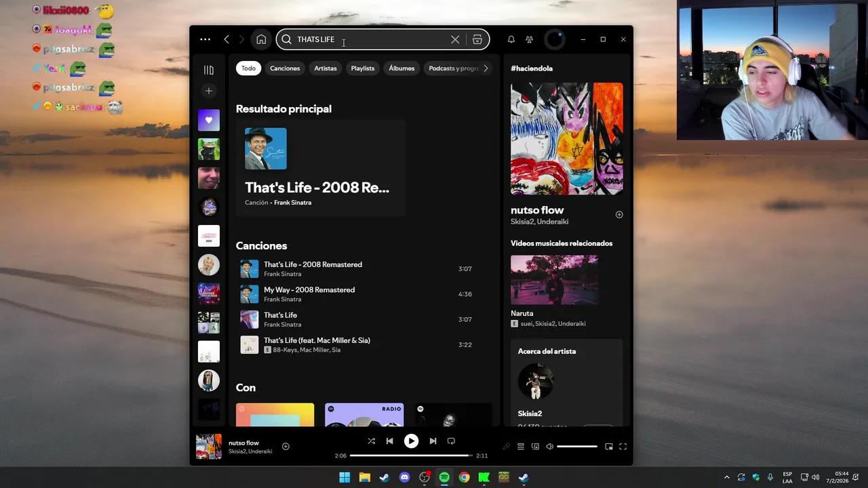This screenshot has height=488, width=868.
Task: Open the three-dot Spotify menu
Action: (205, 39)
